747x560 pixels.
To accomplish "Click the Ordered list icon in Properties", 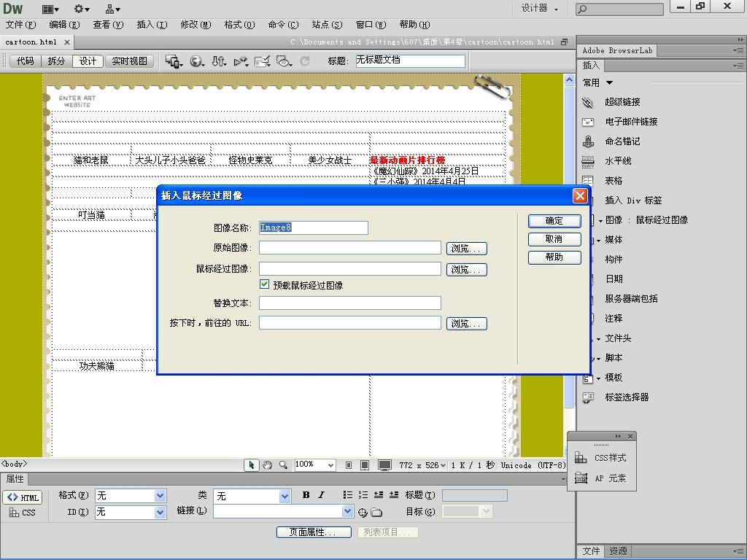I will point(363,495).
